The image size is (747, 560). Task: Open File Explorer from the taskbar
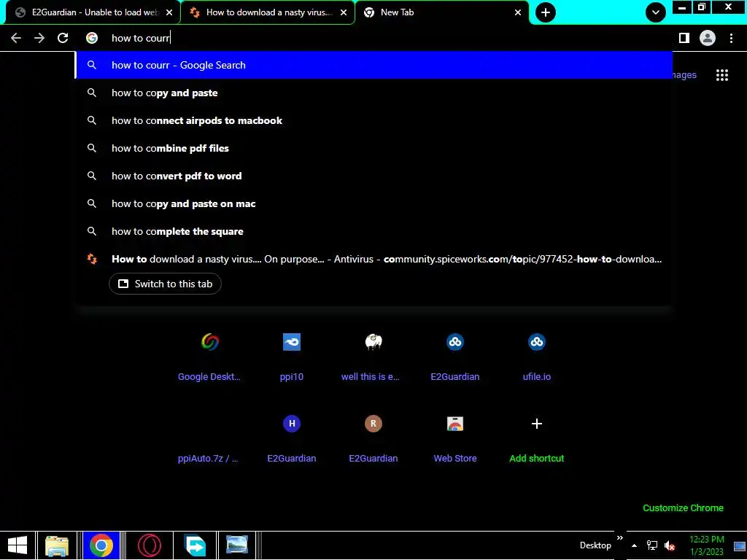click(57, 545)
